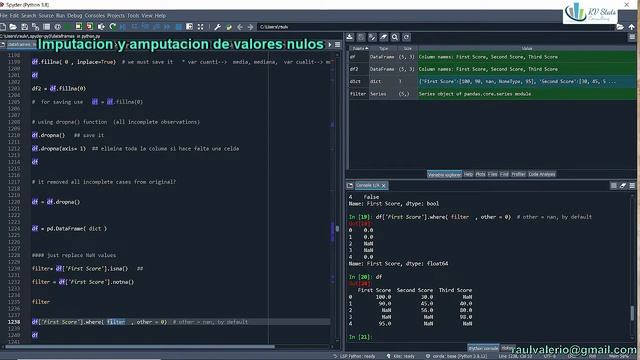Image resolution: width=640 pixels, height=360 pixels.
Task: Click the New file toolbar icon
Action: tap(3, 27)
